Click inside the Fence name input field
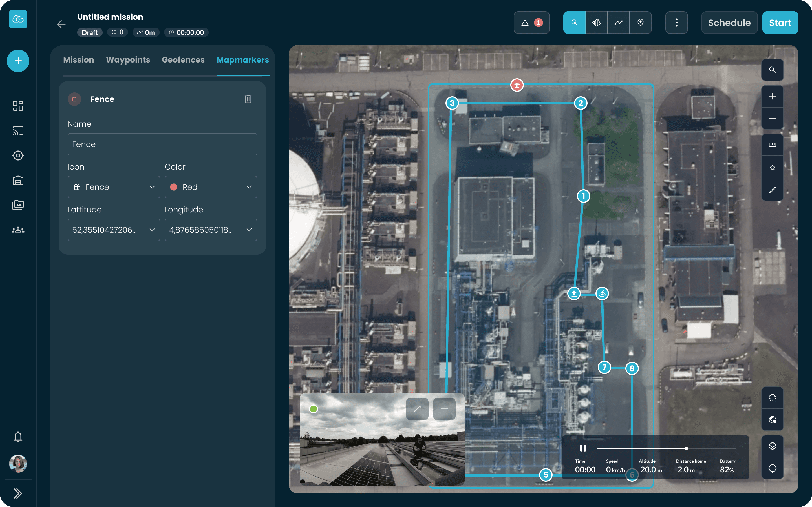The width and height of the screenshot is (812, 507). 162,144
